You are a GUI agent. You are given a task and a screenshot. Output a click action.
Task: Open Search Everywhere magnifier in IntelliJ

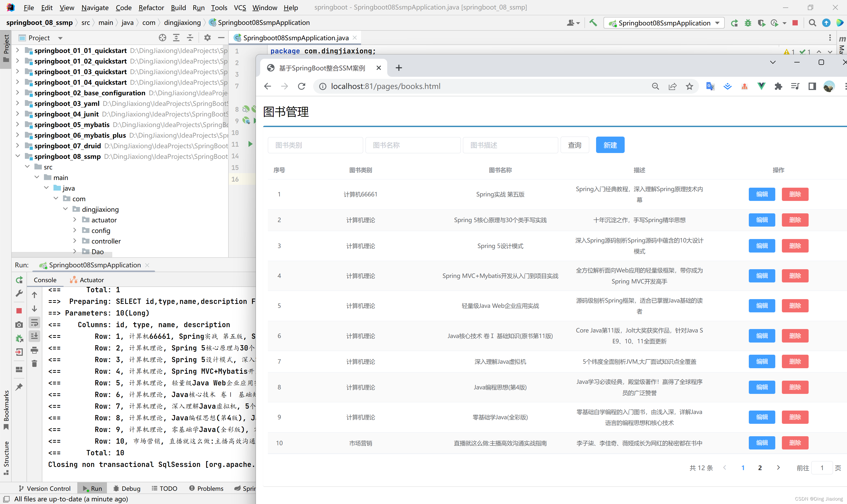click(812, 23)
